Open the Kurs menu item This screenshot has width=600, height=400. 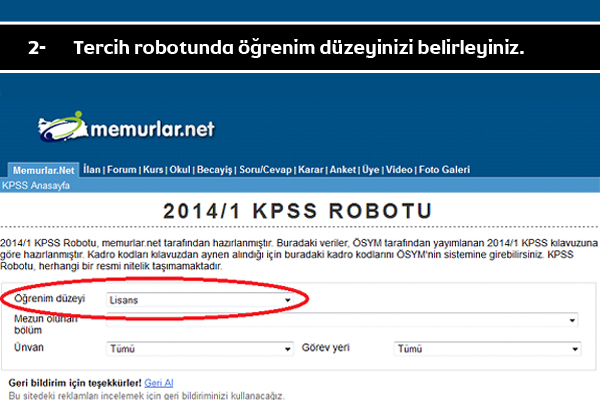pyautogui.click(x=153, y=170)
